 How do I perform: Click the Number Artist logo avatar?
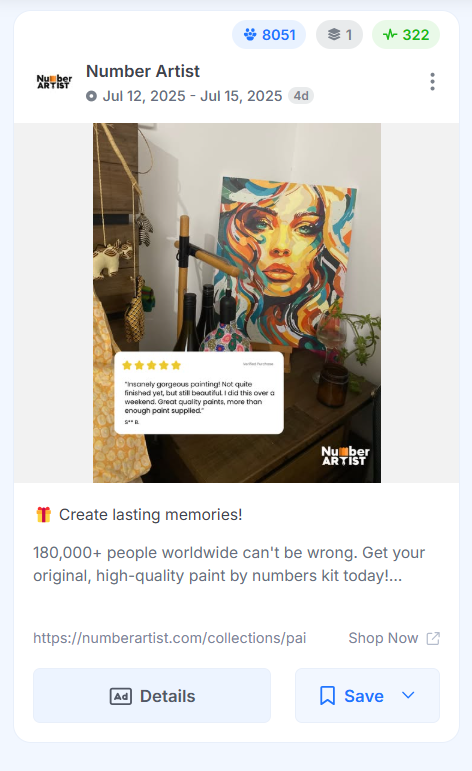click(54, 82)
